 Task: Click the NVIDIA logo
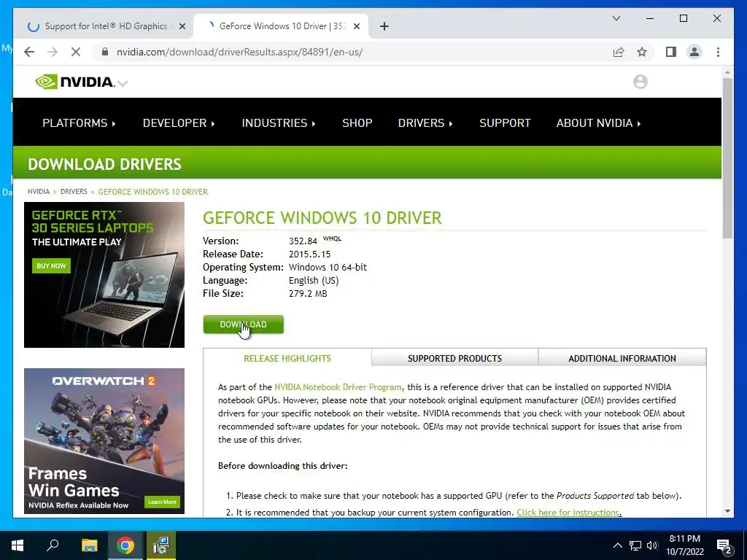click(x=75, y=82)
